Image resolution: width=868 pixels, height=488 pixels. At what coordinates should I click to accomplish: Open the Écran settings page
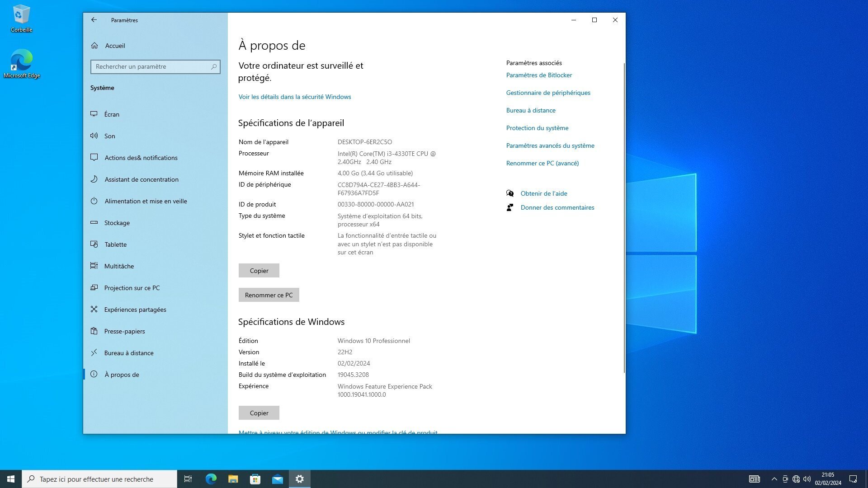coord(155,114)
